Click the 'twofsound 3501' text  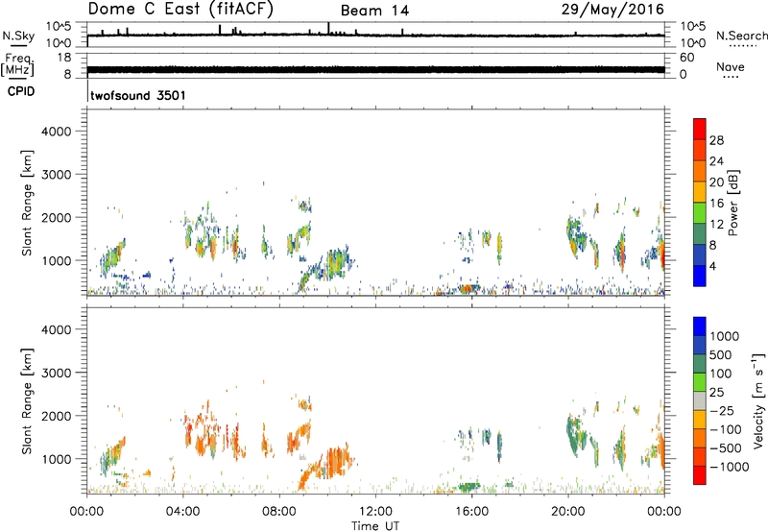138,95
